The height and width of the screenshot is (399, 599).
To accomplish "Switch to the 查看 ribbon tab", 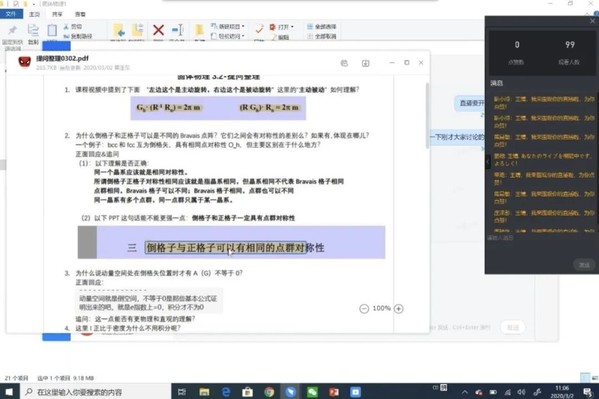I will 80,14.
